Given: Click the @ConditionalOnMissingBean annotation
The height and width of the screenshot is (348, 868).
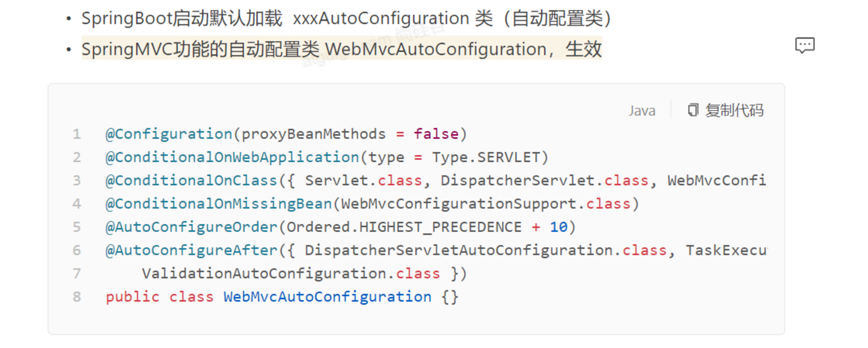Looking at the screenshot, I should coord(218,204).
